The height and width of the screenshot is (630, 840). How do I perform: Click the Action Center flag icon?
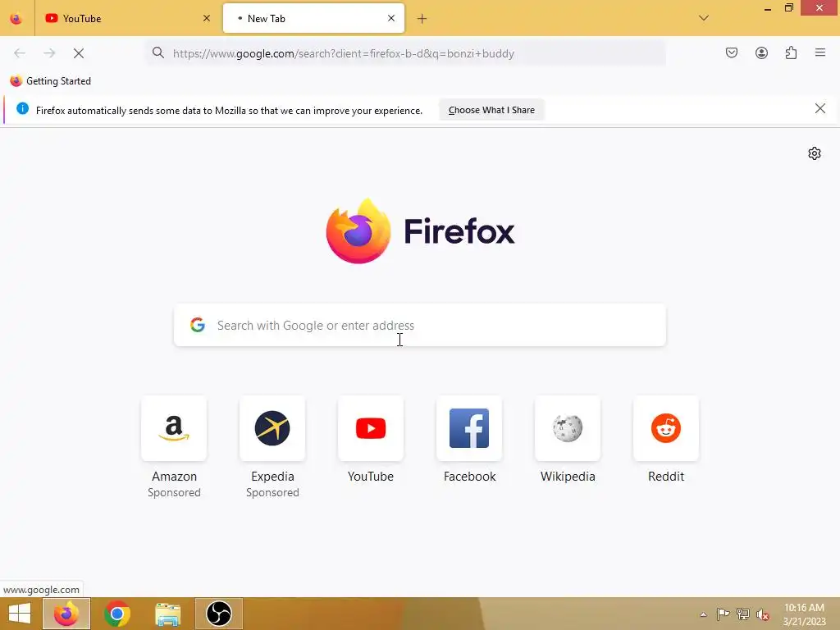coord(723,614)
